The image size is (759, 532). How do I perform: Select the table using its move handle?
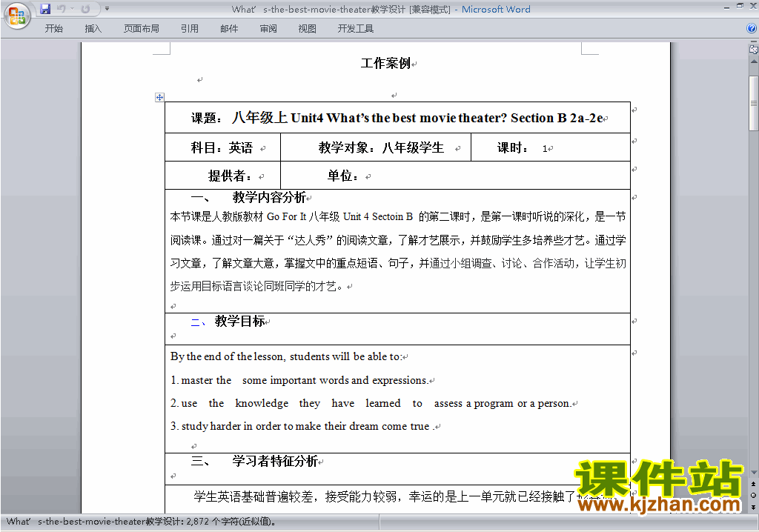pyautogui.click(x=159, y=97)
